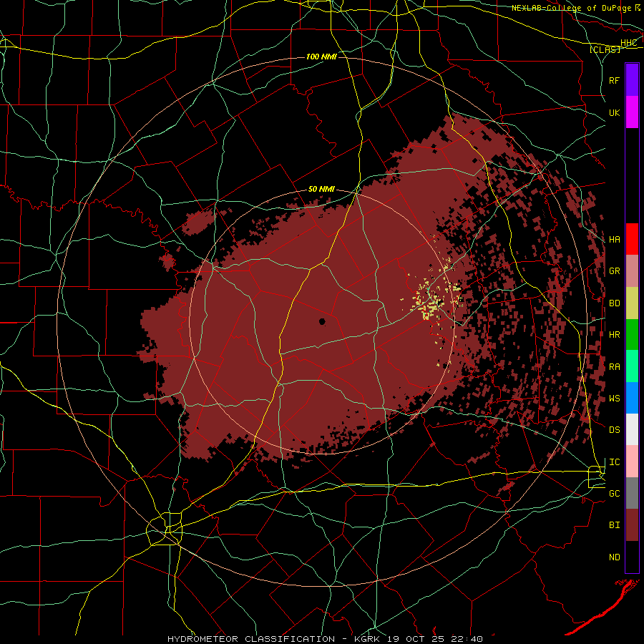Click the WS legend label
644x644 pixels.
tap(614, 398)
